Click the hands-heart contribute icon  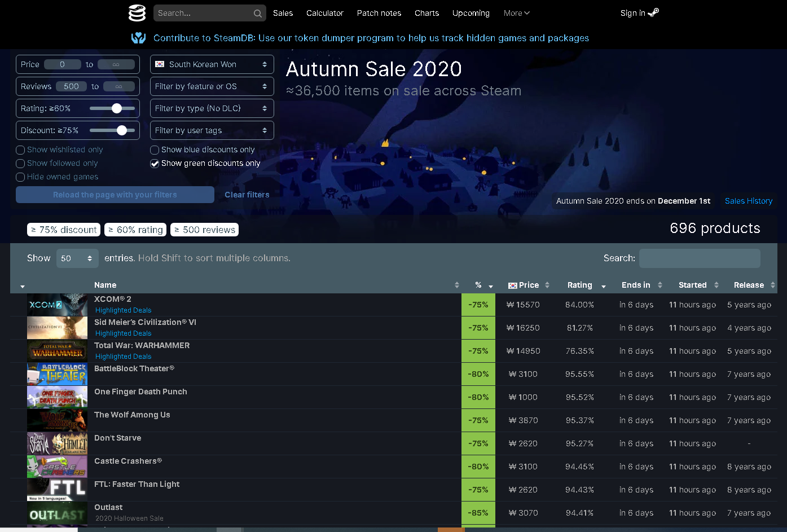click(x=138, y=38)
